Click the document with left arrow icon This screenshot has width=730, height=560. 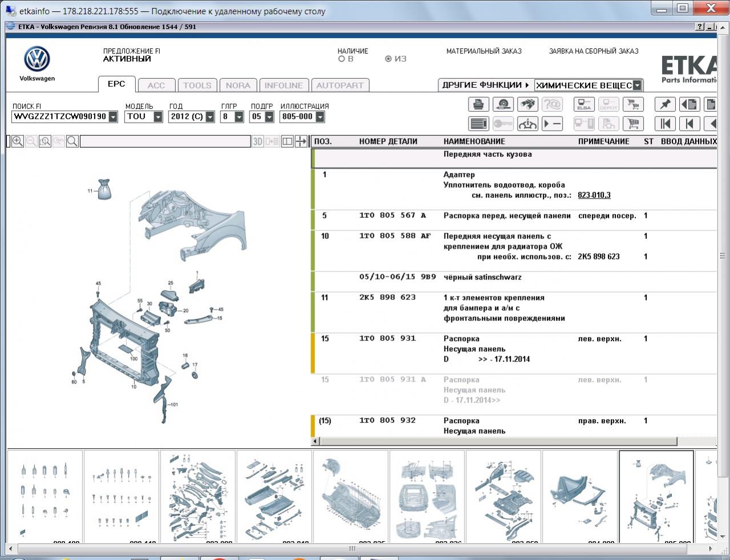pos(689,104)
